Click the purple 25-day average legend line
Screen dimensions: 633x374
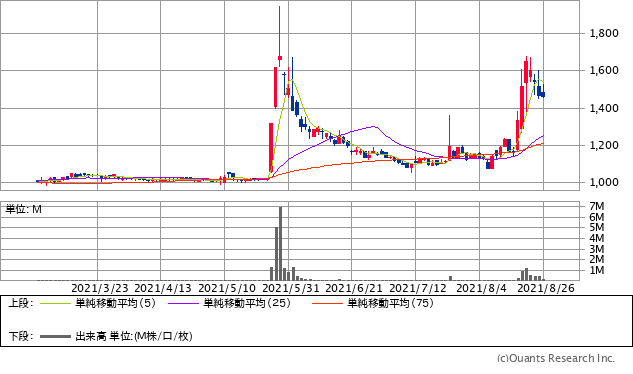click(x=183, y=303)
